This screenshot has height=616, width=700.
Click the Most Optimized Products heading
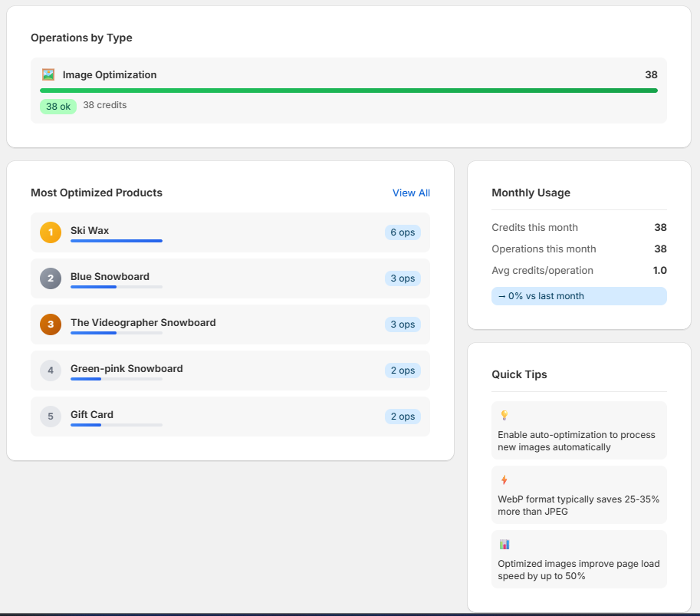(97, 193)
